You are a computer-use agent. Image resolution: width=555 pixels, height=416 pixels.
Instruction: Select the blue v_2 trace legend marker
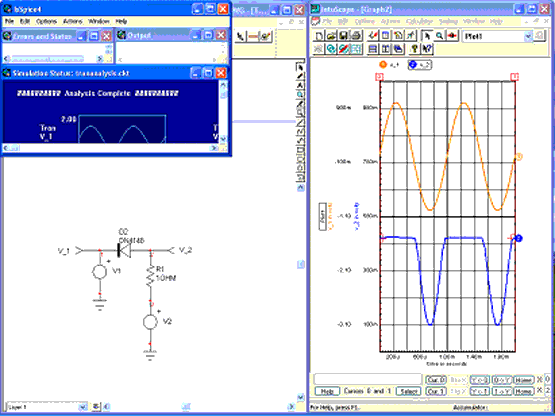[413, 65]
